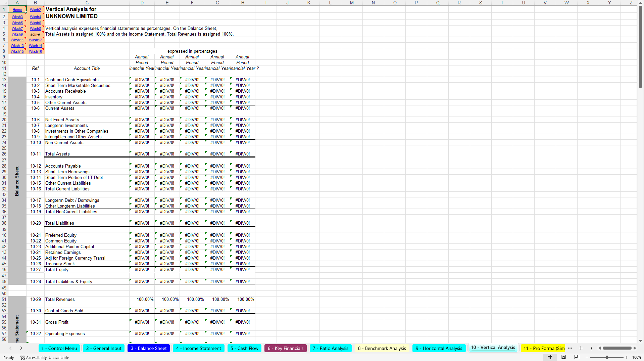This screenshot has width=644, height=361.
Task: Open hidden sheet tabs ellipsis
Action: click(570, 348)
